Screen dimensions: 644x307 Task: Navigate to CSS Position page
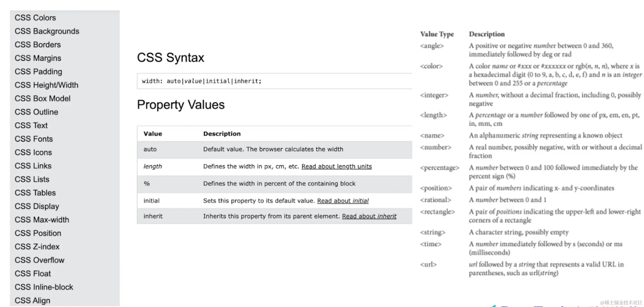38,233
